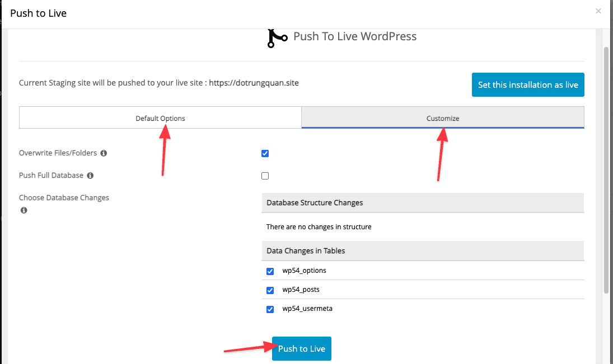Click the Set this installation as live button
Screen dimensions: 613x364
pyautogui.click(x=527, y=84)
